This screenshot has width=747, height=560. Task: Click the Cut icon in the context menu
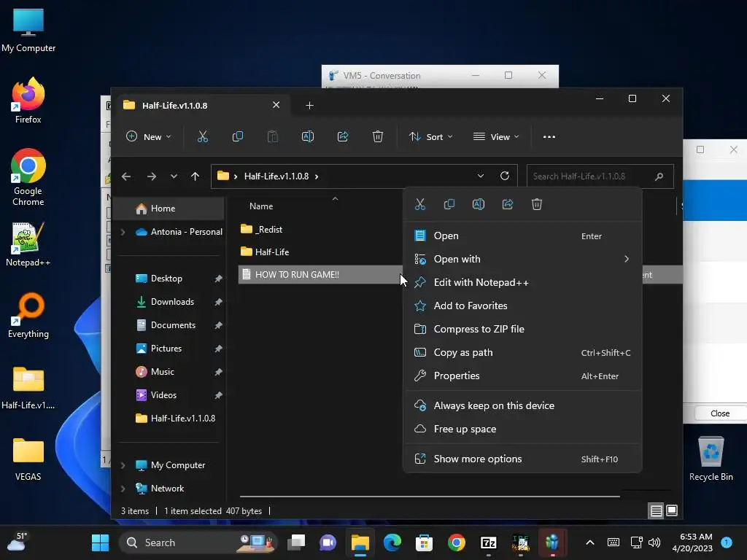[419, 204]
